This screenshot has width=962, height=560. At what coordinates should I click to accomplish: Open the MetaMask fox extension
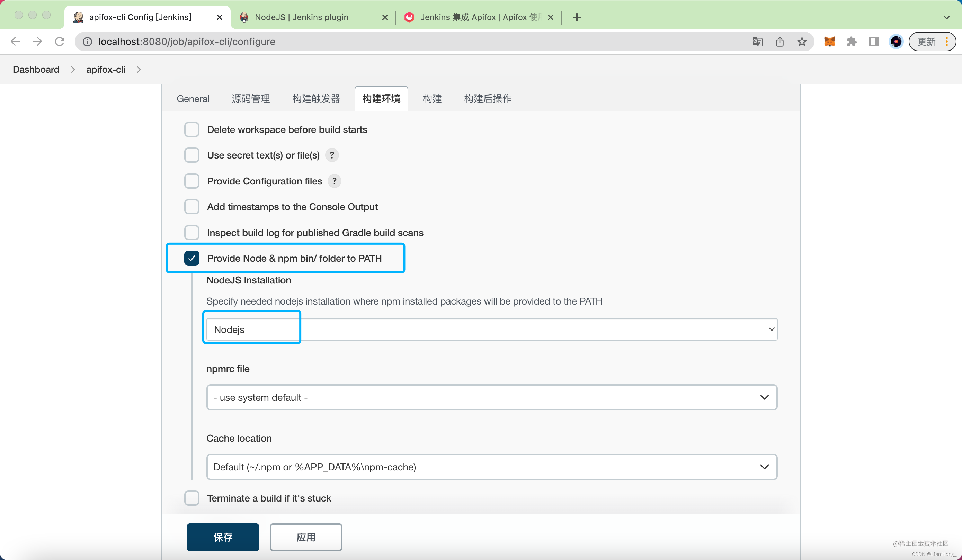point(829,41)
